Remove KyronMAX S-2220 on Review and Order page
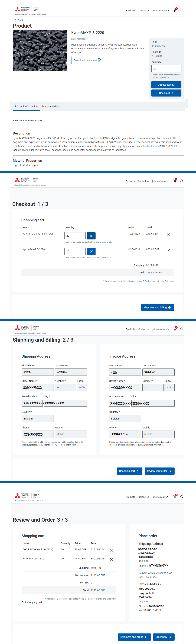The height and width of the screenshot is (644, 196). pyautogui.click(x=111, y=559)
